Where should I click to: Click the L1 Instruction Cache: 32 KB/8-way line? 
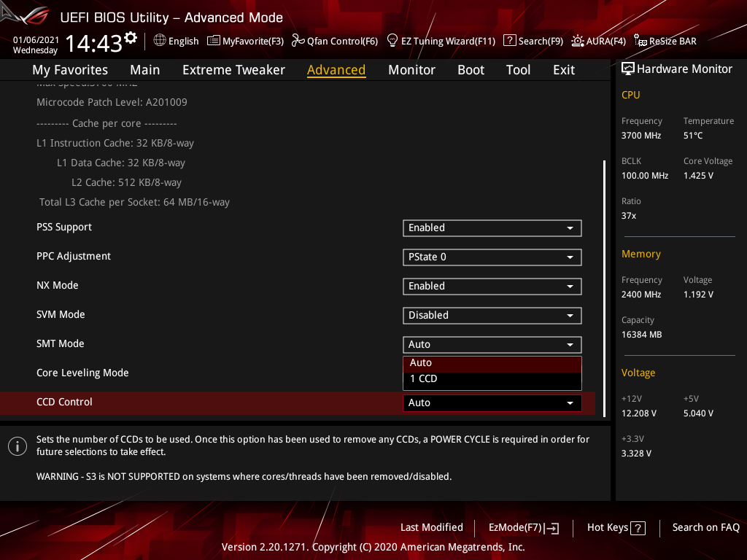[x=115, y=144]
